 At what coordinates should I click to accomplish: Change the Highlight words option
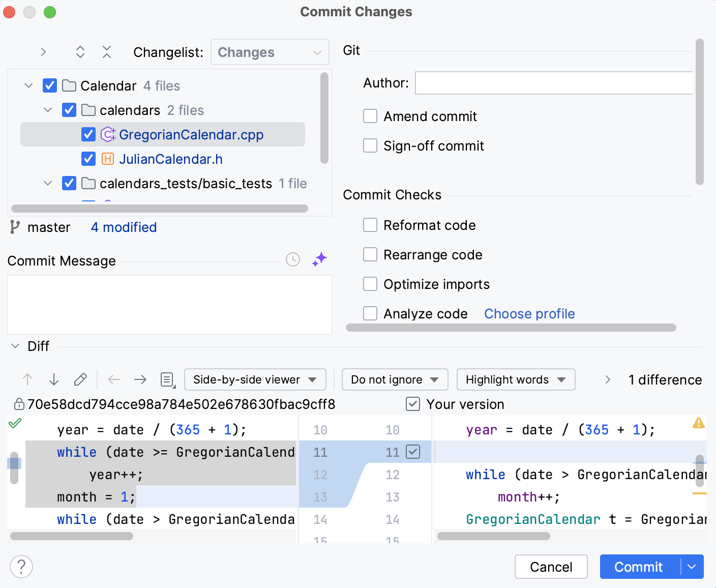[516, 379]
